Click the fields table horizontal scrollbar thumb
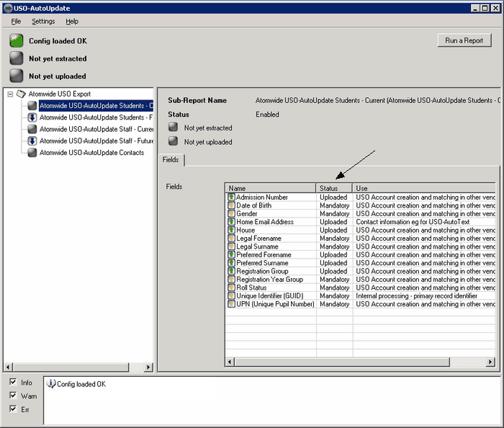 342,362
